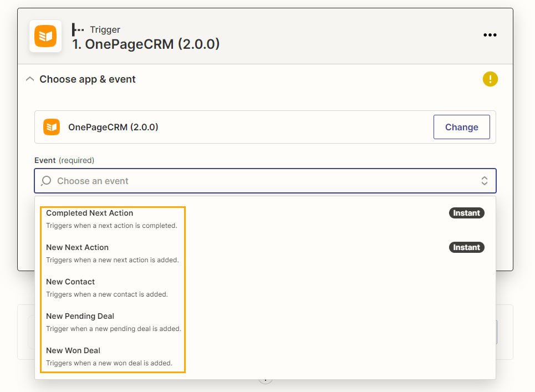Click the 1. OnePageCRM (2.0.0) step title
Viewport: 535px width, 392px height.
(146, 44)
